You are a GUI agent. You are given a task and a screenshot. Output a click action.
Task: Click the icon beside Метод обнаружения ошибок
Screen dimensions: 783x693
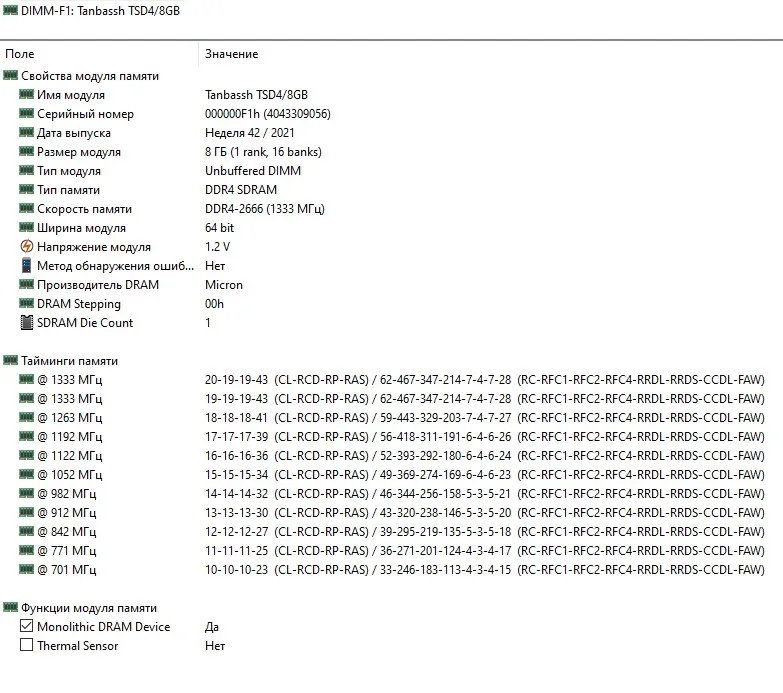(x=26, y=265)
